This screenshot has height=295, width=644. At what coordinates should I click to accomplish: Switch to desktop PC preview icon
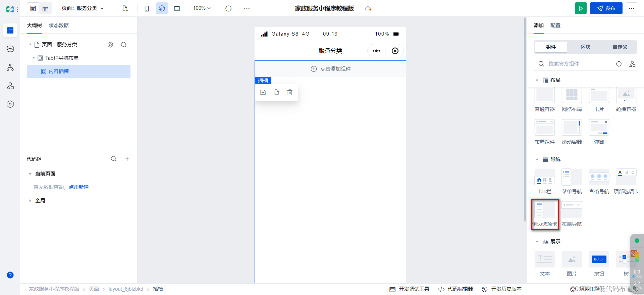point(177,8)
